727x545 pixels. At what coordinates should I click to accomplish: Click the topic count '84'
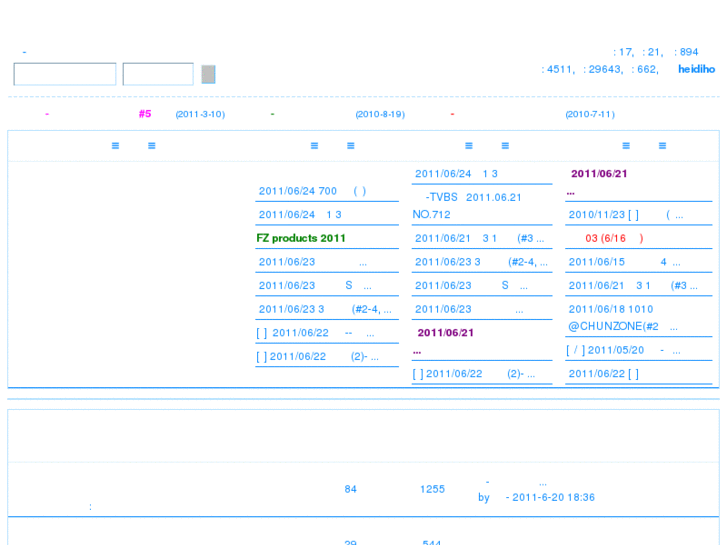coord(351,489)
